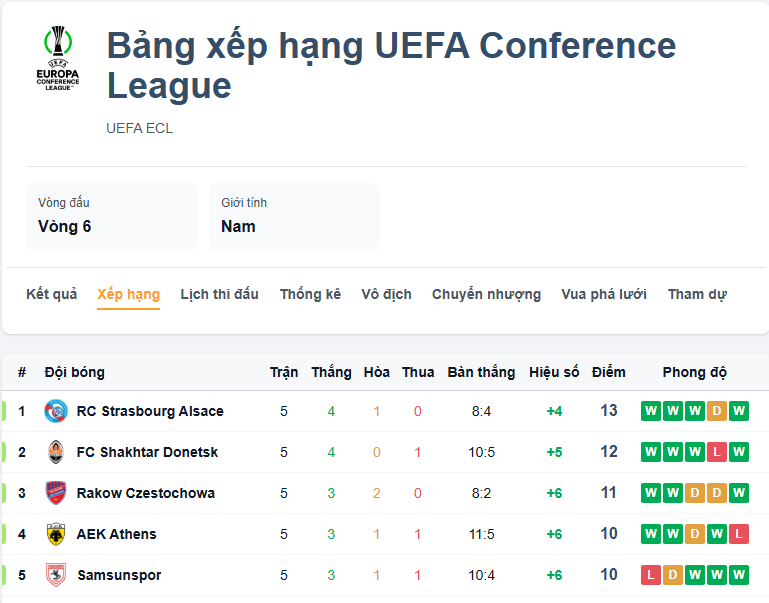Click Shakhtar's red L form badge
The height and width of the screenshot is (603, 769).
(x=717, y=452)
